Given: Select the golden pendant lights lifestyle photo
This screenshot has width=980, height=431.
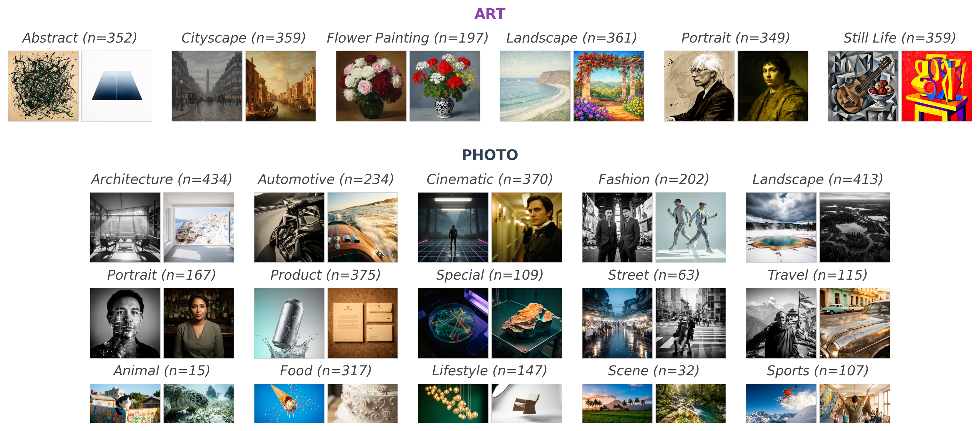Looking at the screenshot, I should [x=453, y=403].
